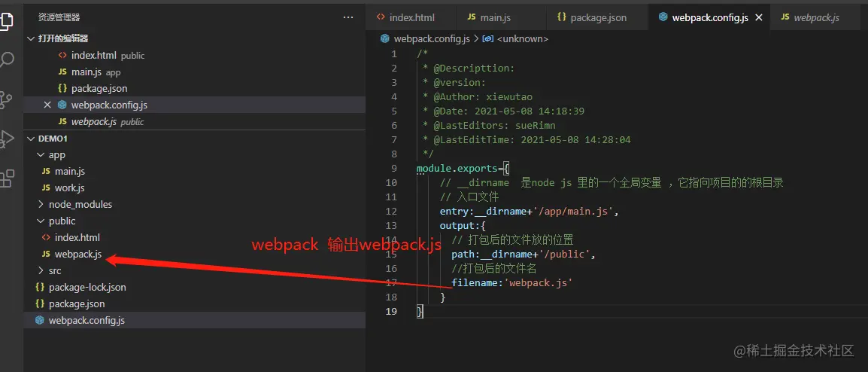Click the entry:__dirname line in editor

529,212
